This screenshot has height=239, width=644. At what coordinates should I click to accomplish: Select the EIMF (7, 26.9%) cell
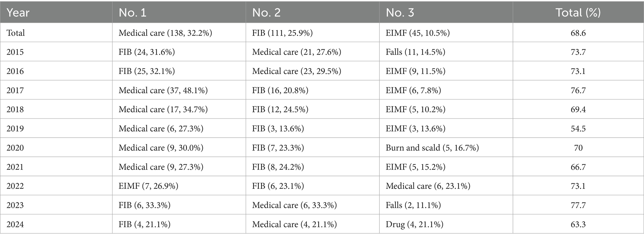coord(148,186)
